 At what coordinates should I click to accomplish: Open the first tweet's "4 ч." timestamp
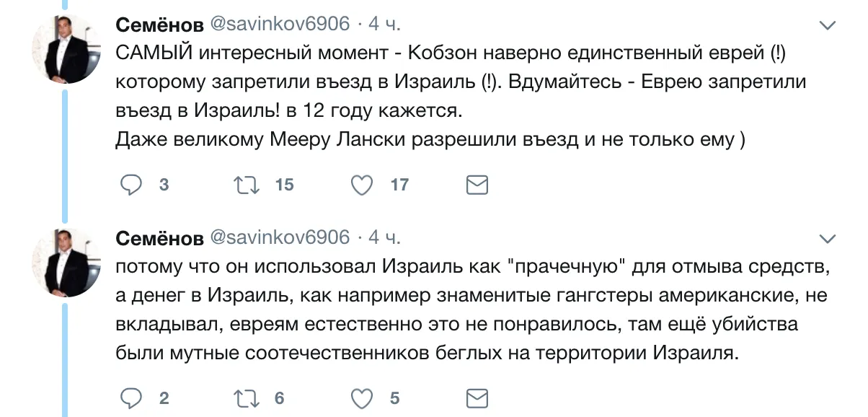(x=385, y=25)
